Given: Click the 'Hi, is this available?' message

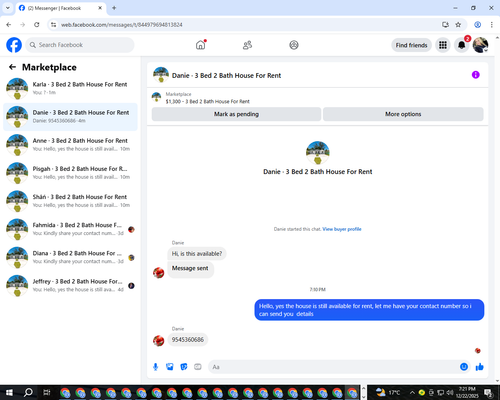Looking at the screenshot, I should (x=197, y=254).
